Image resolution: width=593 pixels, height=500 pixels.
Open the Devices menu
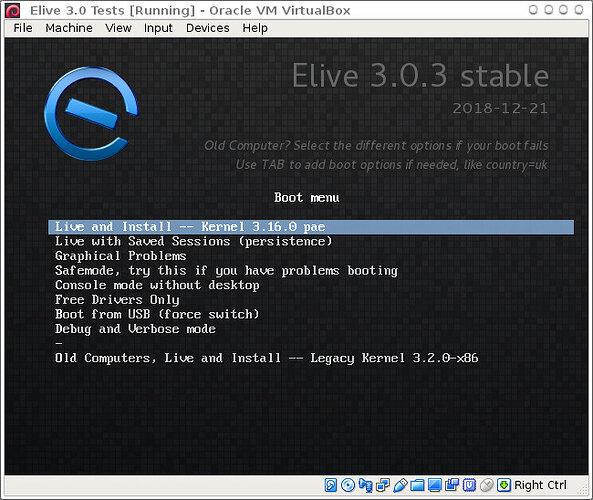208,28
